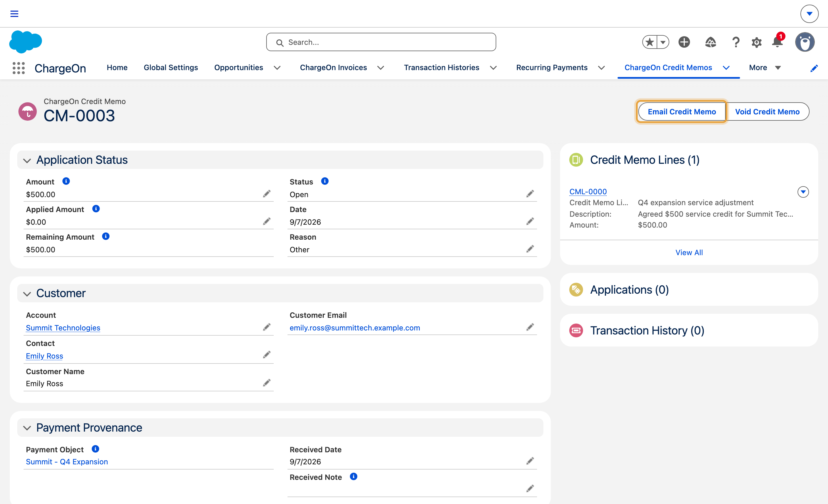The height and width of the screenshot is (504, 828).
Task: Click View All credit memo lines
Action: point(689,252)
